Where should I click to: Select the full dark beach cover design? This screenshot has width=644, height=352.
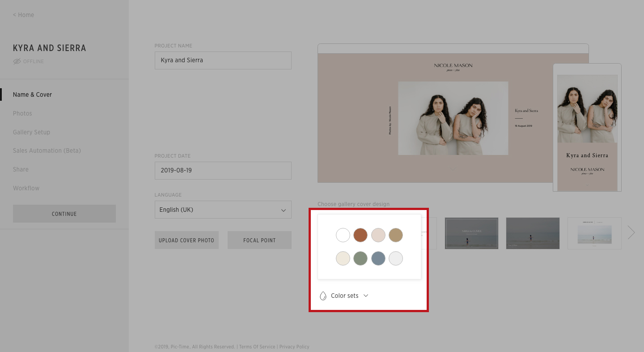pyautogui.click(x=533, y=233)
